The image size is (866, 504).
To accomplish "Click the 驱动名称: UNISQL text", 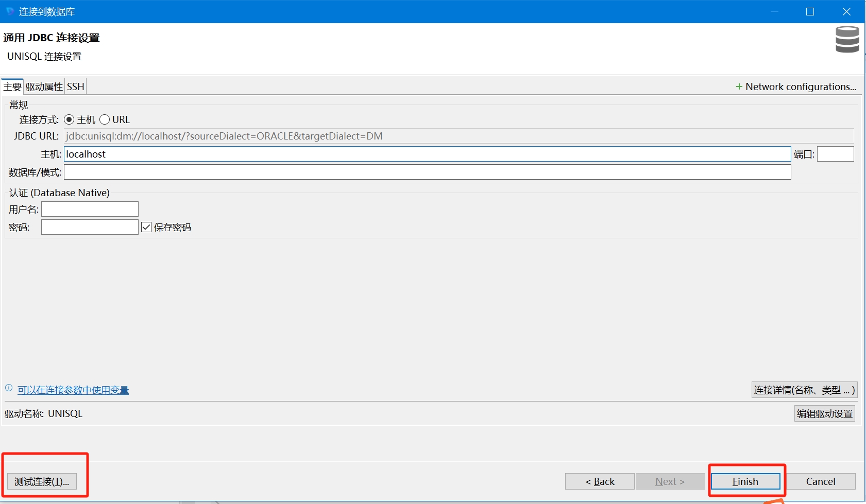I will pos(44,413).
